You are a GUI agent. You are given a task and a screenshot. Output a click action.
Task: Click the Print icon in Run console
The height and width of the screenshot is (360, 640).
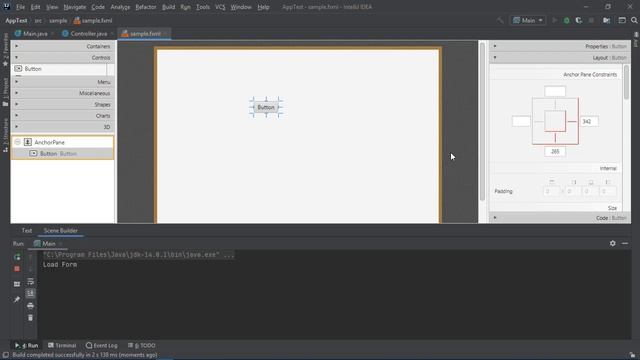[31, 305]
